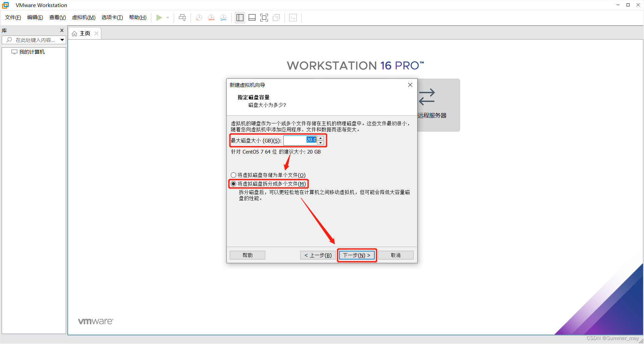This screenshot has height=344, width=644.
Task: Switch to the 主页 tab
Action: (x=85, y=34)
